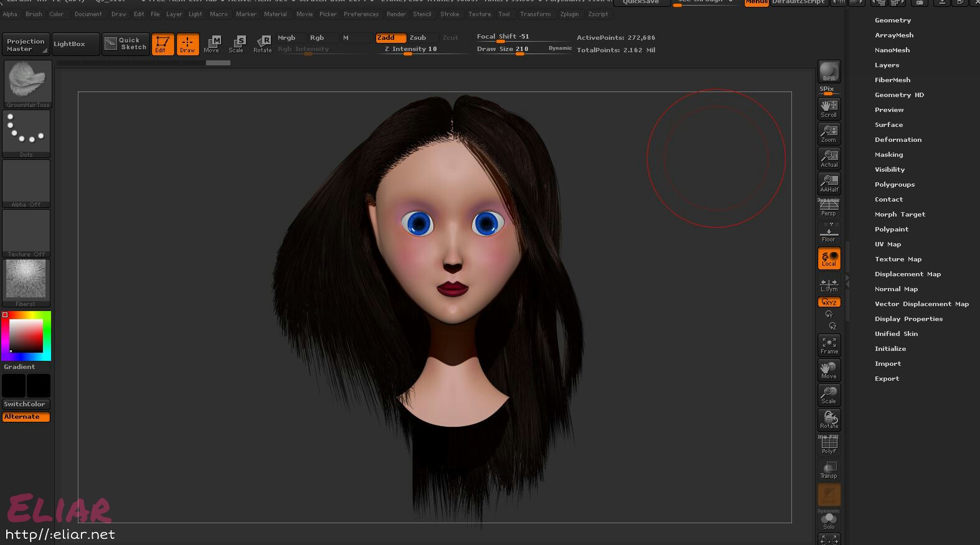
Task: Open the GroomHairToss brush picker
Action: [27, 84]
